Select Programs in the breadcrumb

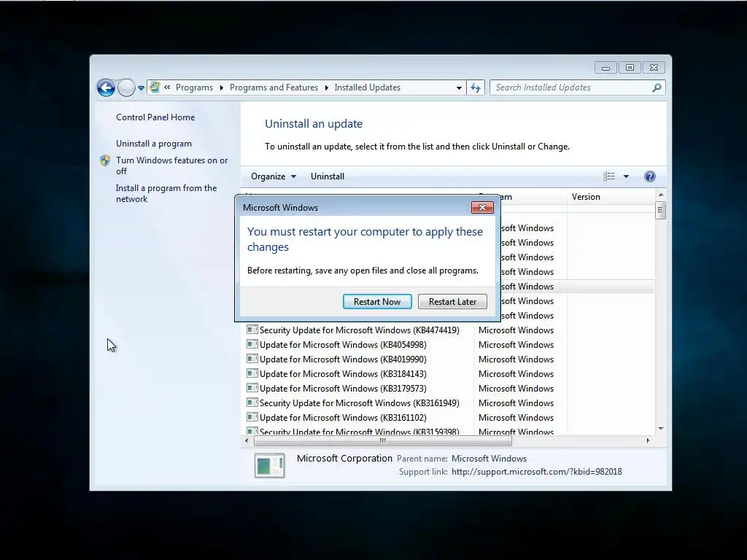point(194,87)
